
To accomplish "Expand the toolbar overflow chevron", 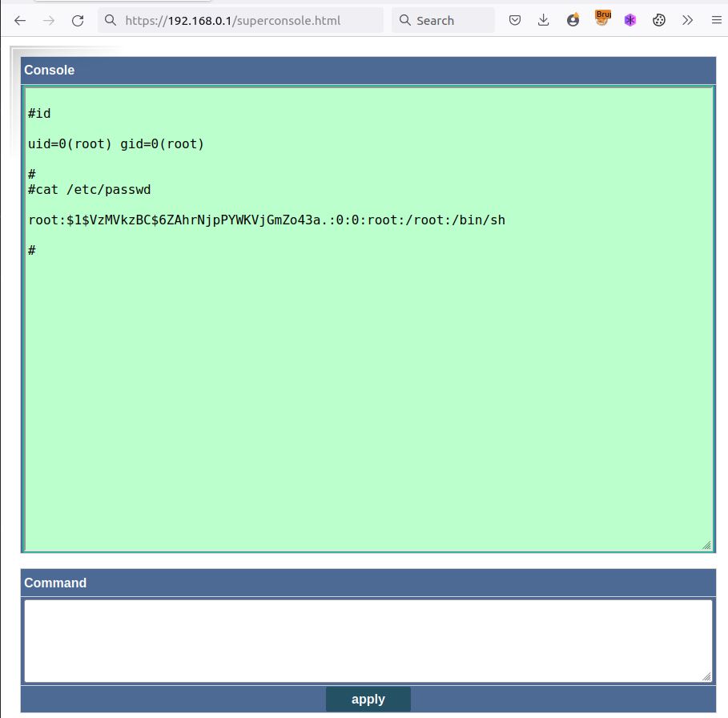I will click(x=687, y=21).
